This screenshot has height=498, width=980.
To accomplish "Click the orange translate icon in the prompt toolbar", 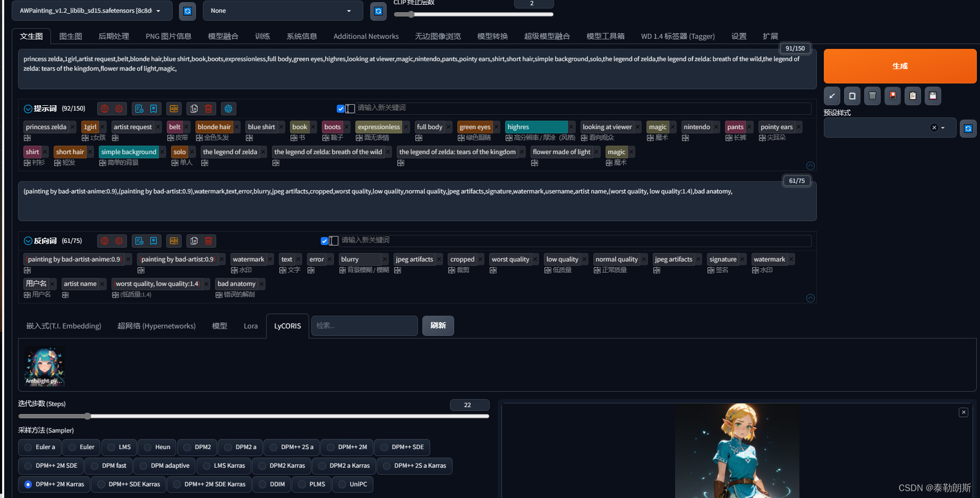I will 174,109.
